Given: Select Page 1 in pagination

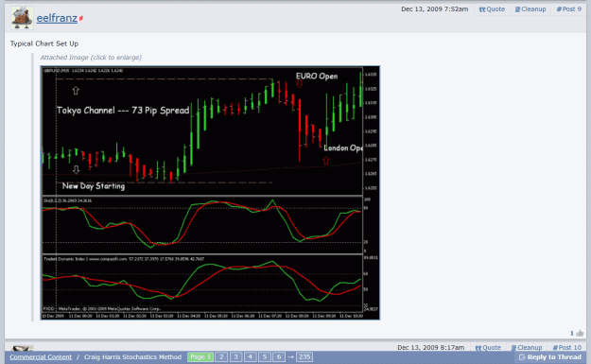Looking at the screenshot, I should point(200,356).
